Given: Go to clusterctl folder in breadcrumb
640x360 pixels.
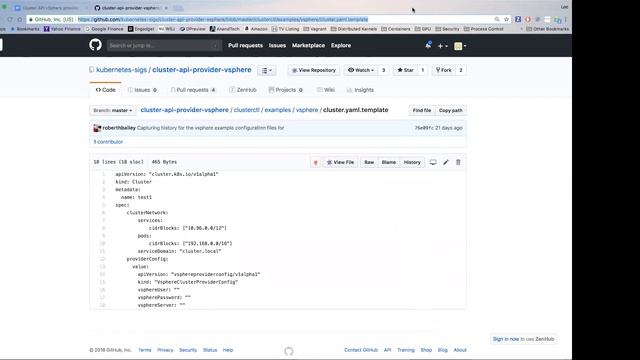Looking at the screenshot, I should [247, 110].
